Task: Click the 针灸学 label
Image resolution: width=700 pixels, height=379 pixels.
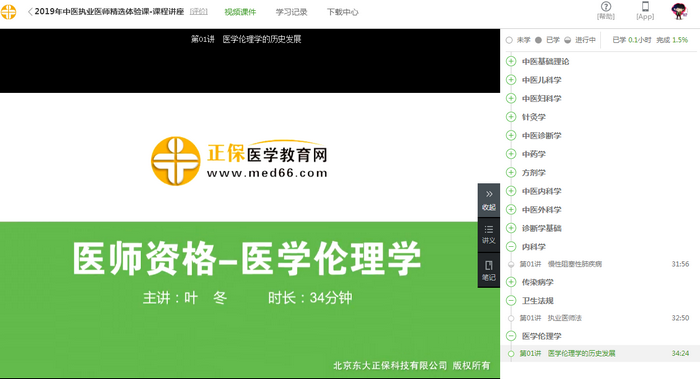Action: coord(534,117)
